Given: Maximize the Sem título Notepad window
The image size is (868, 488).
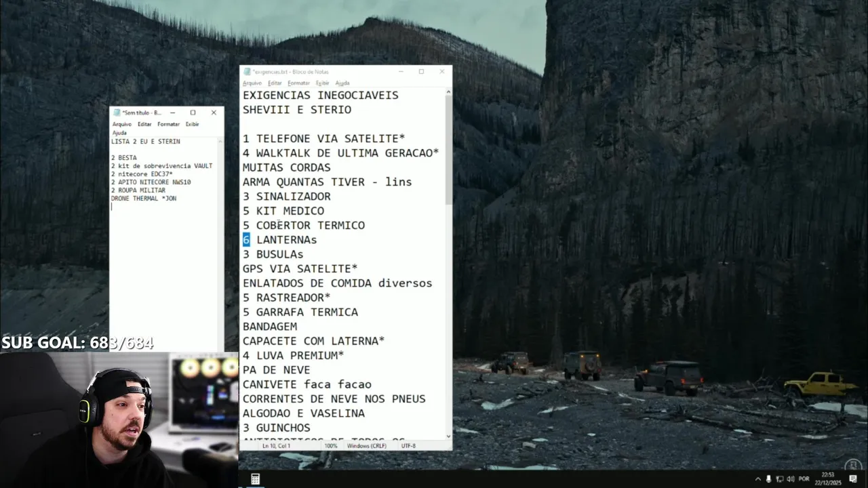Looking at the screenshot, I should 193,113.
